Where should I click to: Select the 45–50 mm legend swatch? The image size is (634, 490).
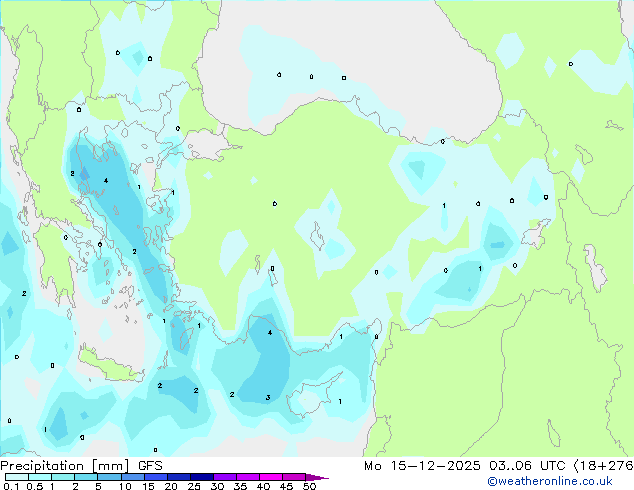point(294,477)
